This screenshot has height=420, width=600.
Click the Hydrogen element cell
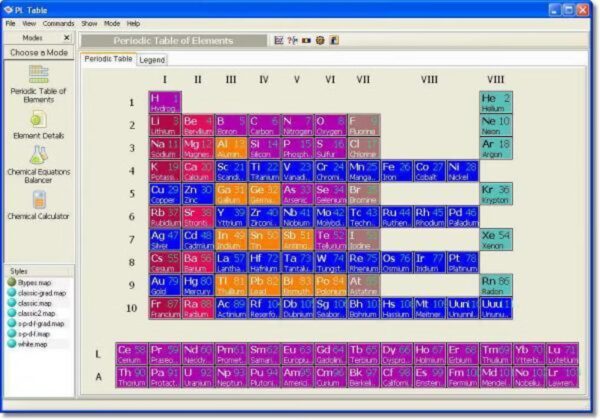click(165, 102)
